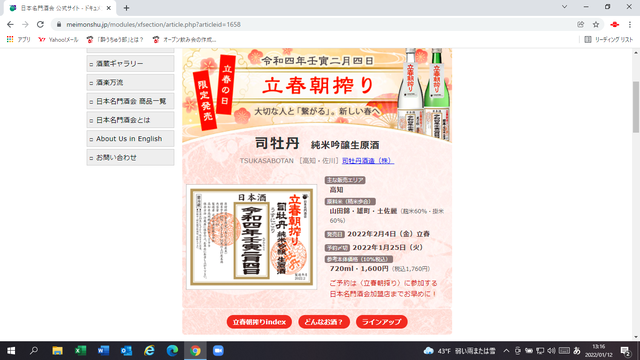Click the browser forward arrow
The image size is (640, 360).
tap(25, 24)
